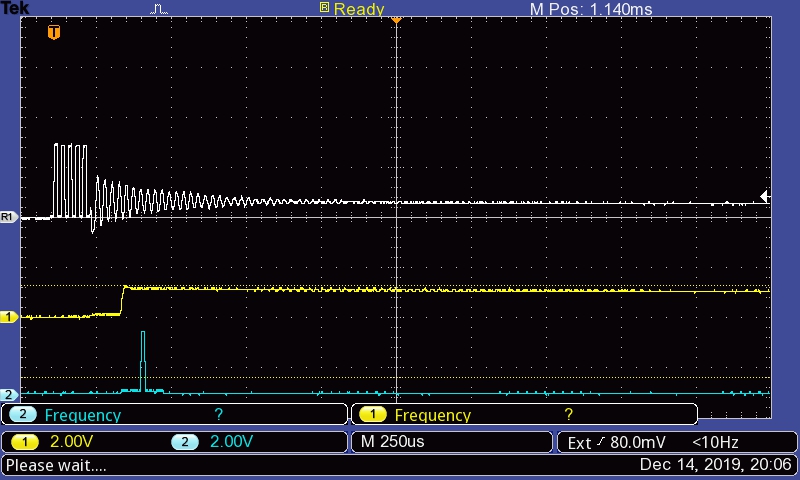800x480 pixels.
Task: Select the R1 reference waveform marker
Action: pos(9,217)
